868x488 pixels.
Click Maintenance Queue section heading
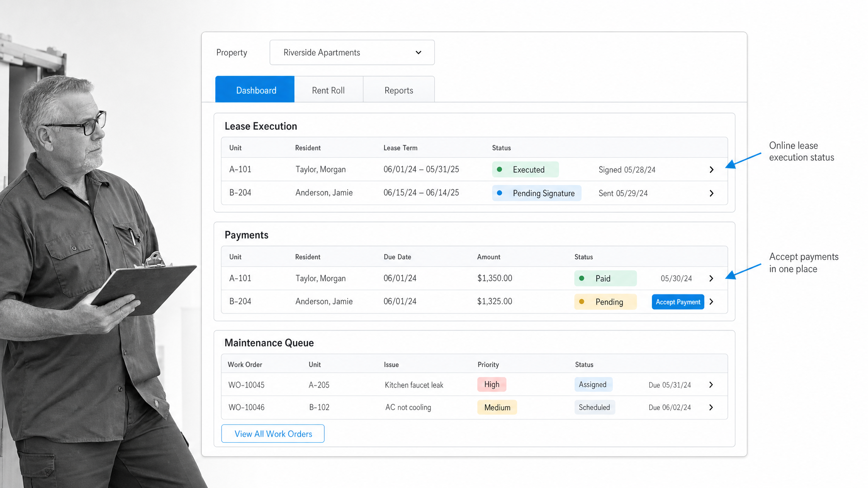coord(269,343)
